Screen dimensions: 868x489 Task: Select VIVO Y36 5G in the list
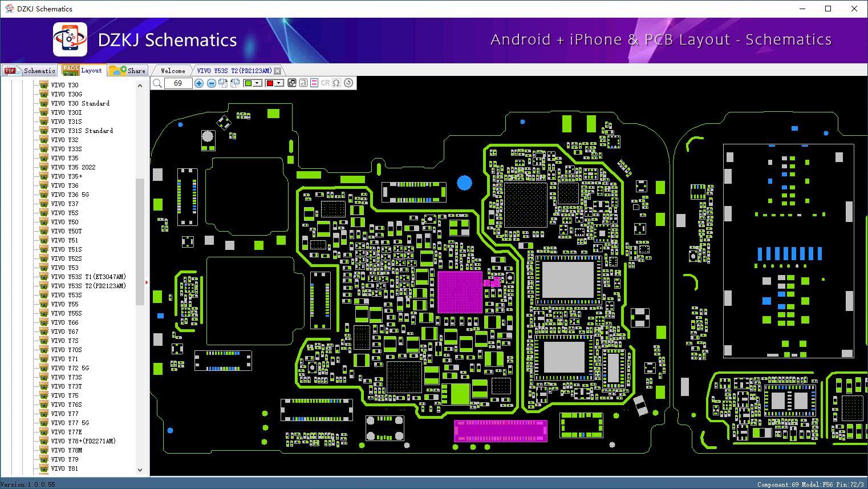click(70, 195)
